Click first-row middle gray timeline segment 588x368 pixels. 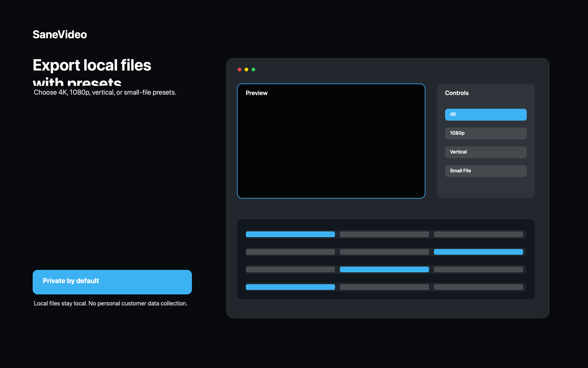(x=384, y=234)
